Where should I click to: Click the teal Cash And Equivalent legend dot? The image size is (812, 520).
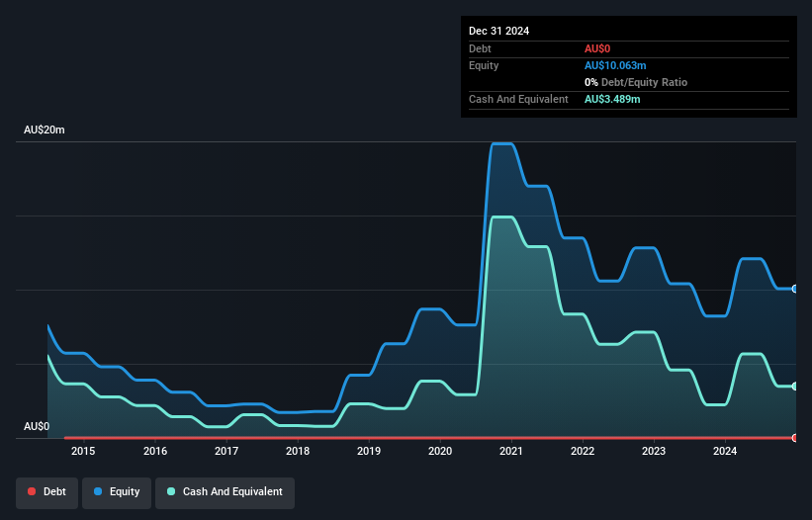(171, 491)
